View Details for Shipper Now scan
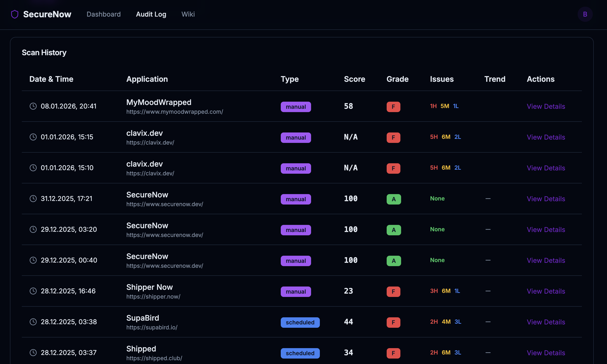The width and height of the screenshot is (607, 364). coord(546,291)
